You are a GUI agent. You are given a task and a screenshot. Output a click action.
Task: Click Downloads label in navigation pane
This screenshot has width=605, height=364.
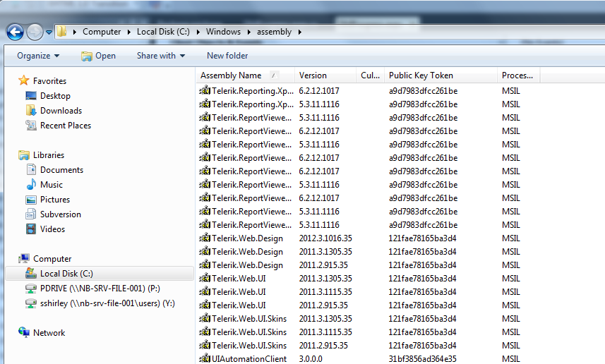[61, 111]
